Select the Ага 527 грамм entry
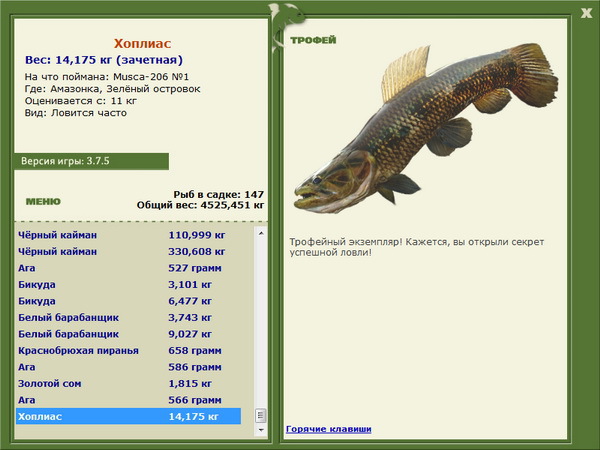 (x=129, y=268)
